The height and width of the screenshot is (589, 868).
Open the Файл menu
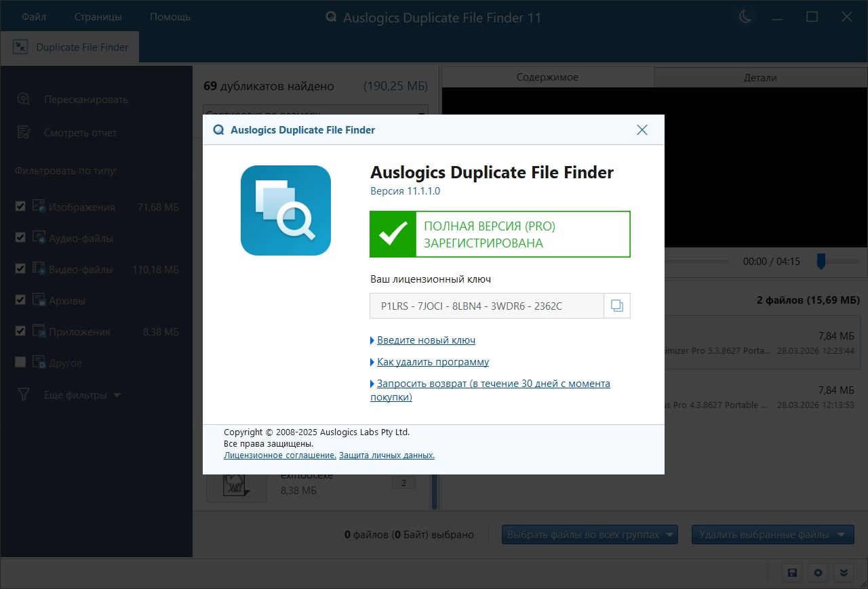tap(34, 17)
